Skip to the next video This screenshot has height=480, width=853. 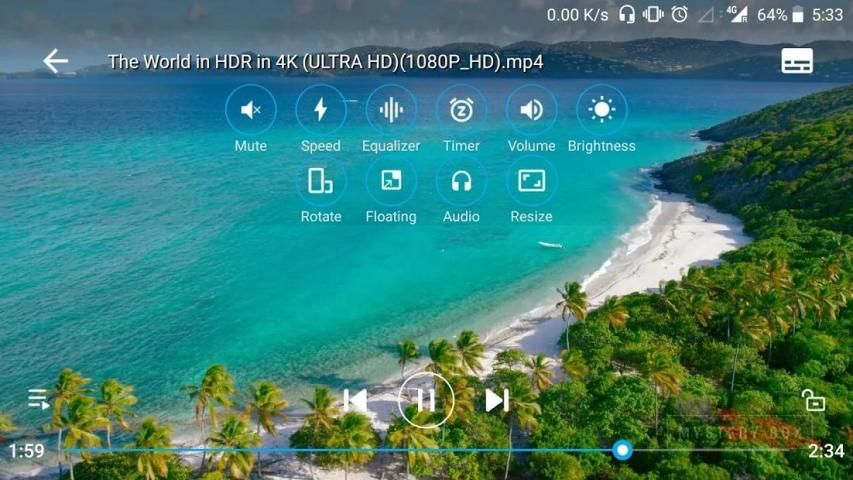pos(497,400)
